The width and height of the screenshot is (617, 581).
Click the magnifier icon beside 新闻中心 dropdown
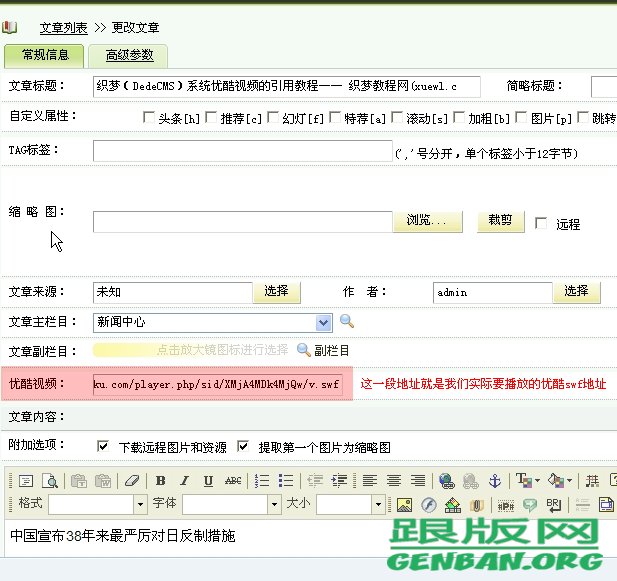point(347,322)
